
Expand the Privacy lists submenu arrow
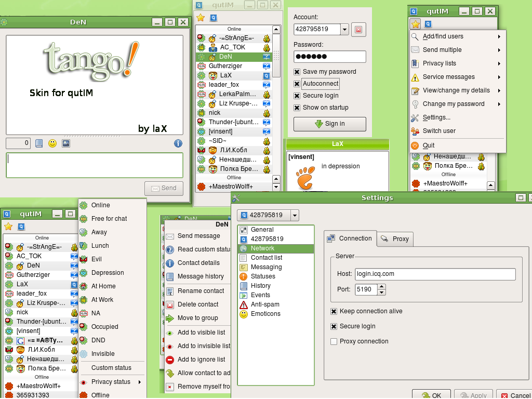point(499,64)
